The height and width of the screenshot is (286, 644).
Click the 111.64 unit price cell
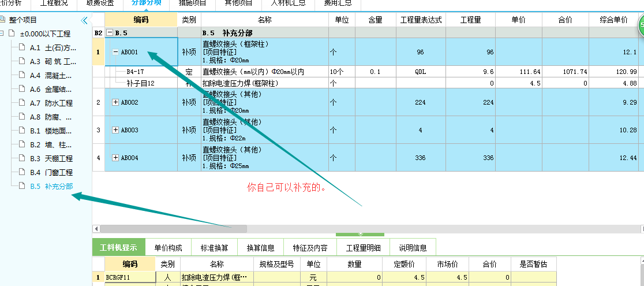click(x=519, y=72)
